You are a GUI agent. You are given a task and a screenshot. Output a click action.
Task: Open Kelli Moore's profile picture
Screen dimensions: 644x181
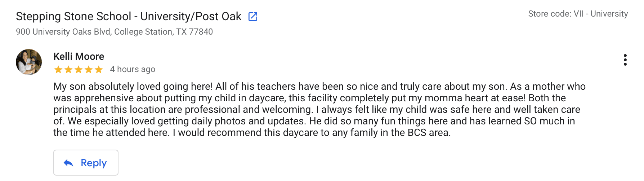coord(29,62)
